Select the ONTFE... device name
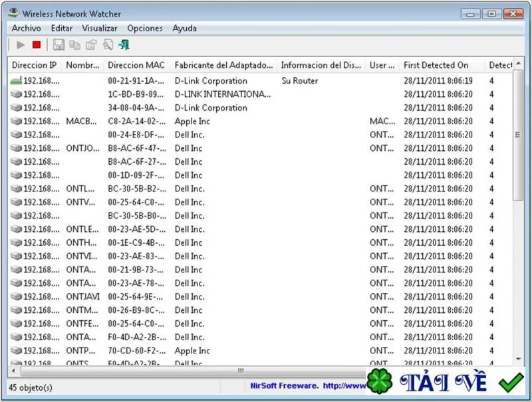This screenshot has width=532, height=402. 82,324
